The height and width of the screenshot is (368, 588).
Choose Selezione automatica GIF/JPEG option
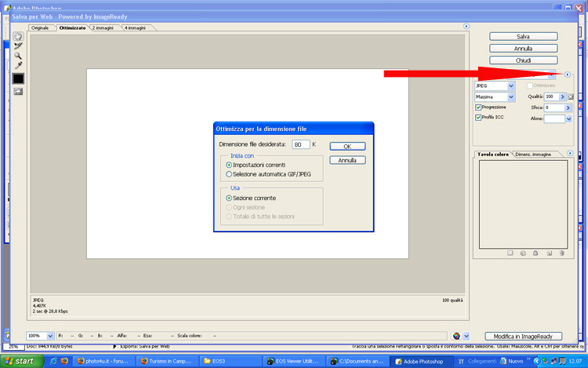click(x=229, y=174)
